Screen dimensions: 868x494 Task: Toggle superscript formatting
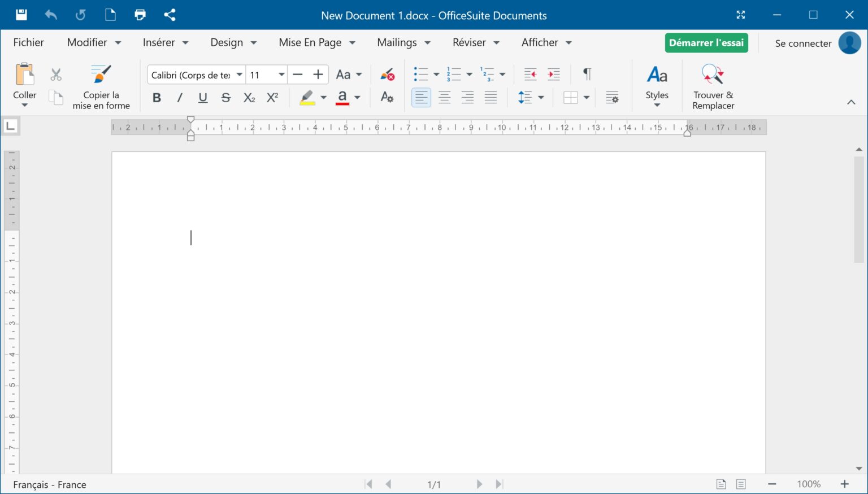(x=272, y=98)
